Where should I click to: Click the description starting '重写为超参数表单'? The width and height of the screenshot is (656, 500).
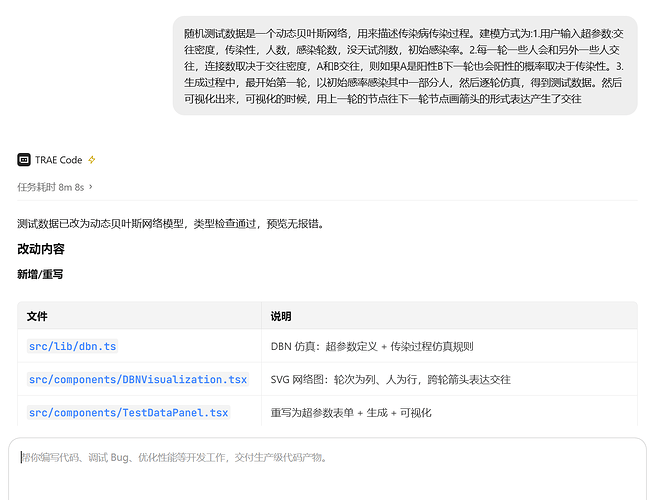pyautogui.click(x=351, y=413)
